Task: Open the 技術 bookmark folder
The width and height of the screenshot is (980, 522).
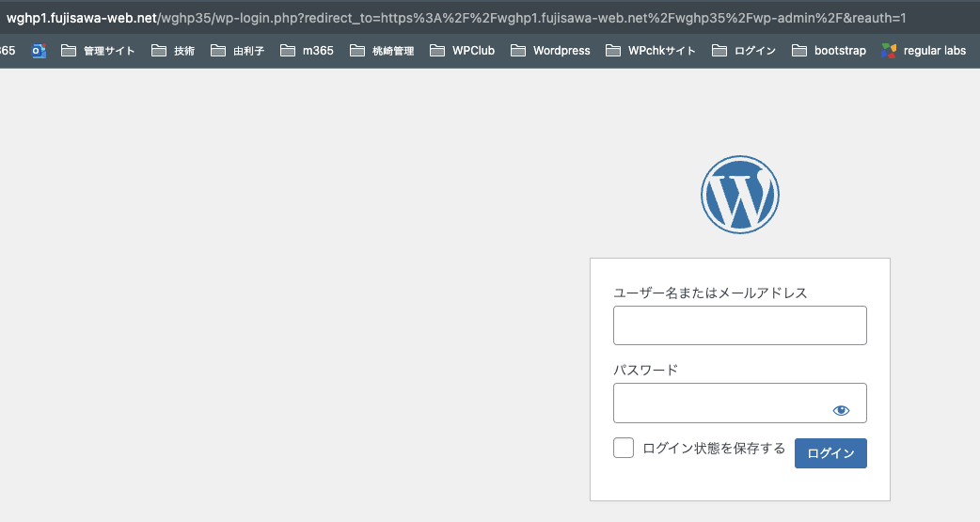Action: 173,51
